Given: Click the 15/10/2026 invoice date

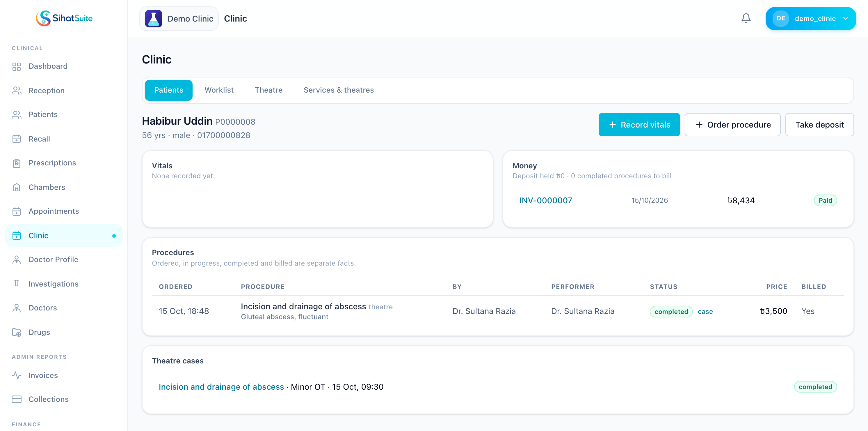Looking at the screenshot, I should [x=649, y=201].
